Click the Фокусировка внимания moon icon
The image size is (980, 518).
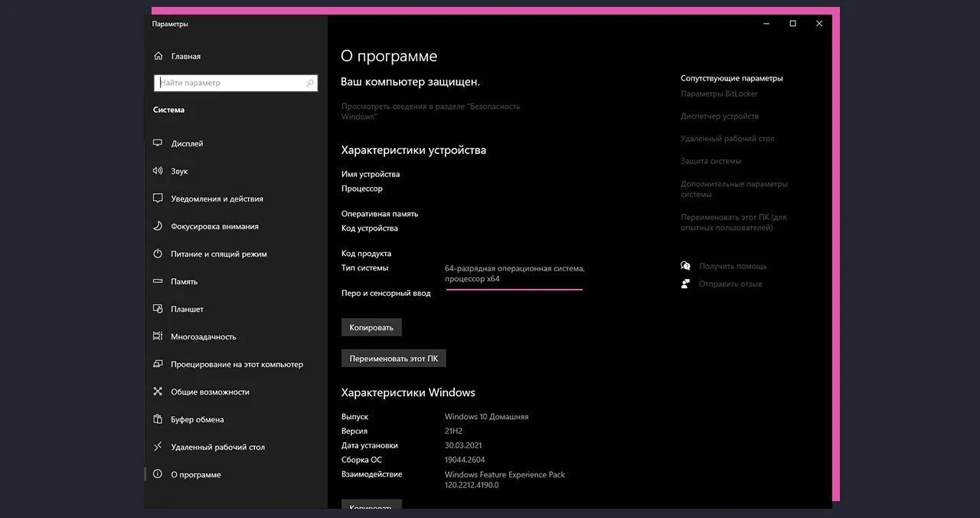(x=158, y=226)
